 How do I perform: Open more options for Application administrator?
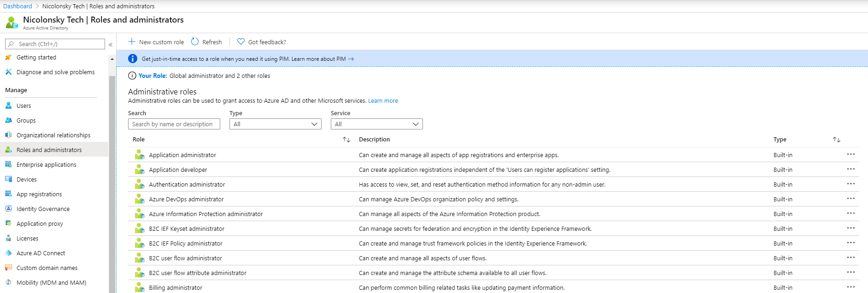pos(851,154)
